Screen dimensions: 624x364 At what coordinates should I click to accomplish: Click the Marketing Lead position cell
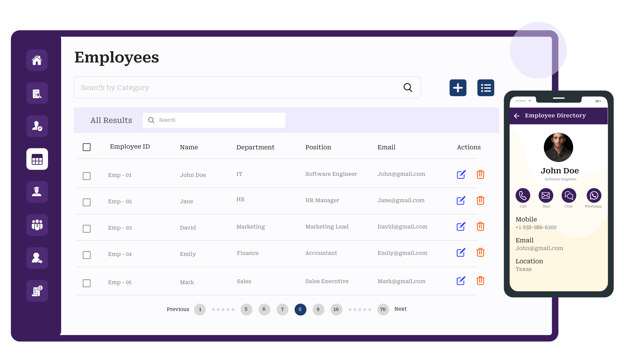[327, 227]
